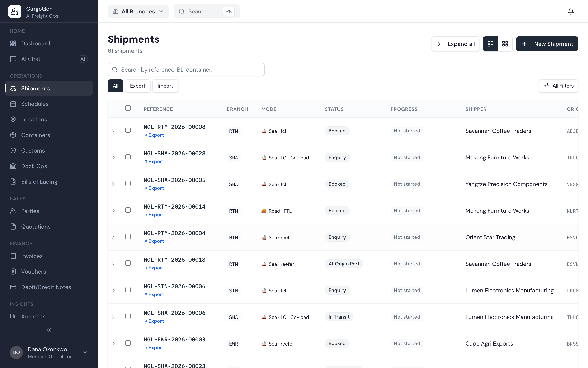The image size is (588, 368).
Task: Open Invoices under Finance
Action: pyautogui.click(x=49, y=256)
